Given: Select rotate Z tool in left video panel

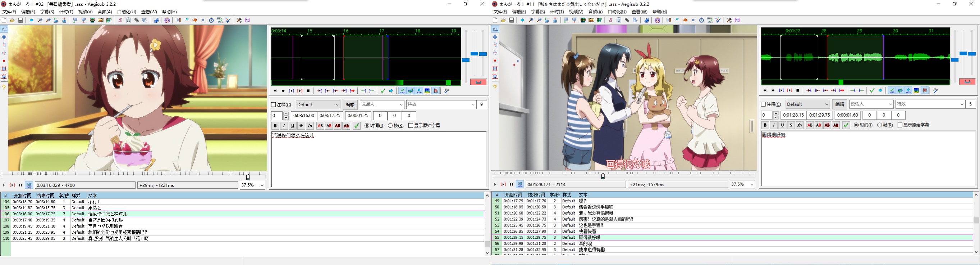Looking at the screenshot, I should click(4, 45).
